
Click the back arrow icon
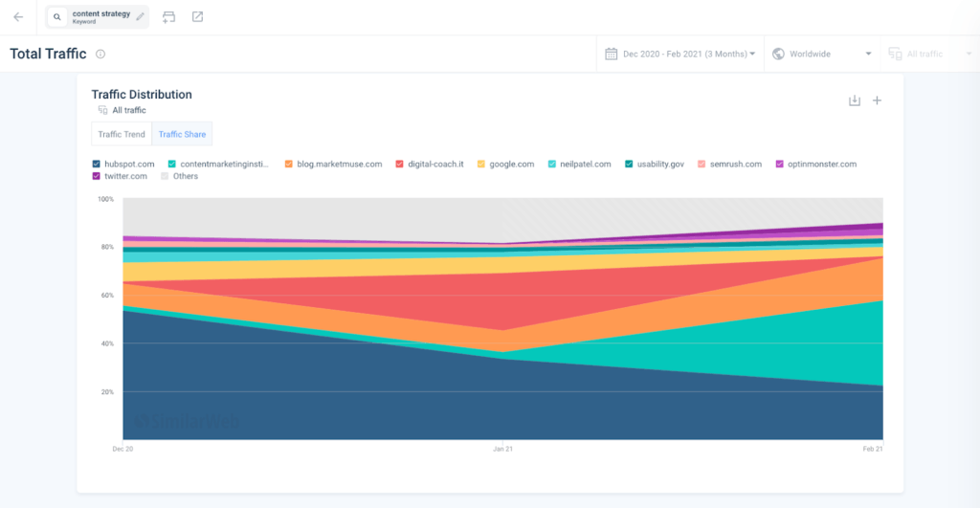(18, 17)
